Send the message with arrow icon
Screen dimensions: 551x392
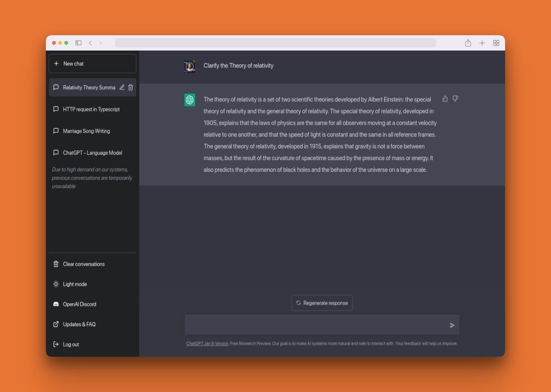tap(452, 325)
